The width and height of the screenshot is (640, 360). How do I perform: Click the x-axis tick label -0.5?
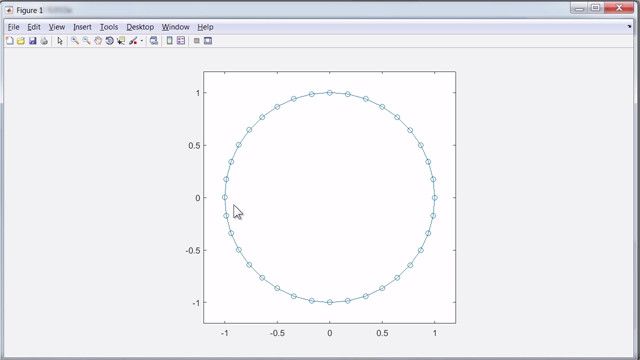click(x=277, y=333)
